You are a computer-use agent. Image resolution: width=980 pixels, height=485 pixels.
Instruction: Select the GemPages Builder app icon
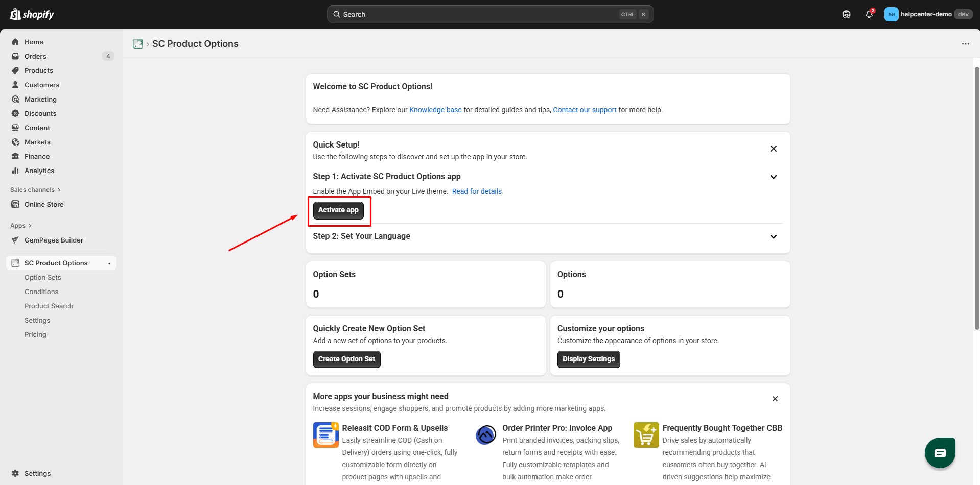tap(16, 240)
